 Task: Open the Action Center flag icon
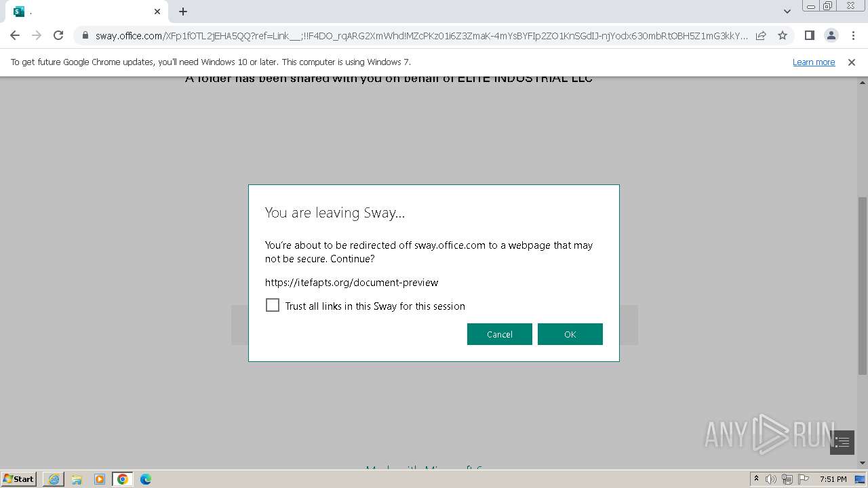pos(804,479)
